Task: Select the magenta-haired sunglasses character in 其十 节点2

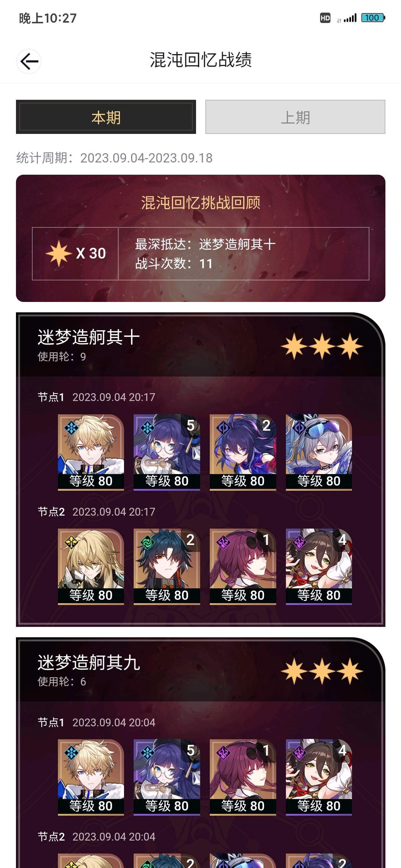Action: click(x=243, y=567)
